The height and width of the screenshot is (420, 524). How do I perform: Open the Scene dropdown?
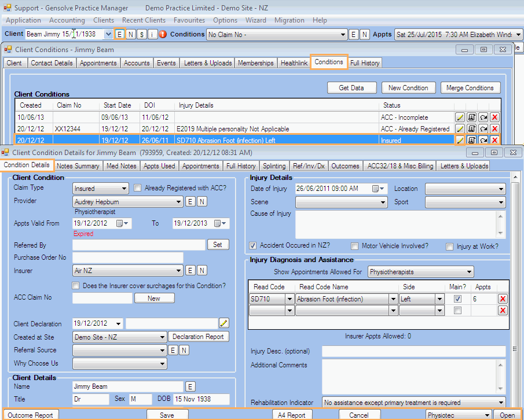click(341, 202)
